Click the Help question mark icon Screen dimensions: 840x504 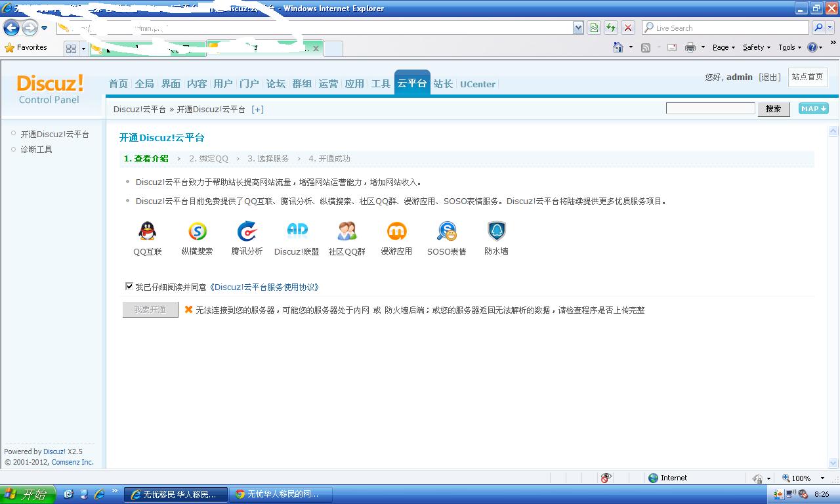812,47
